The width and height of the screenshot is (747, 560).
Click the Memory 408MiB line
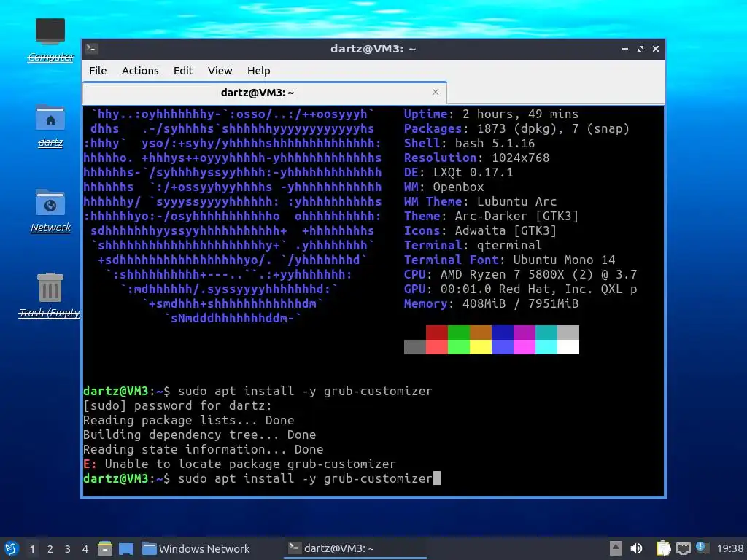click(491, 304)
